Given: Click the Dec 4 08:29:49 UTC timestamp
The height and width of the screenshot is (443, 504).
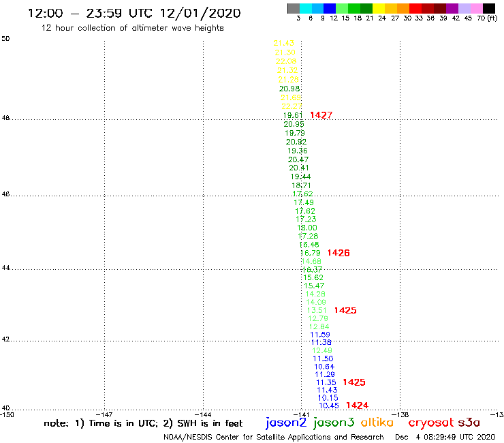Looking at the screenshot, I should click(x=445, y=438).
